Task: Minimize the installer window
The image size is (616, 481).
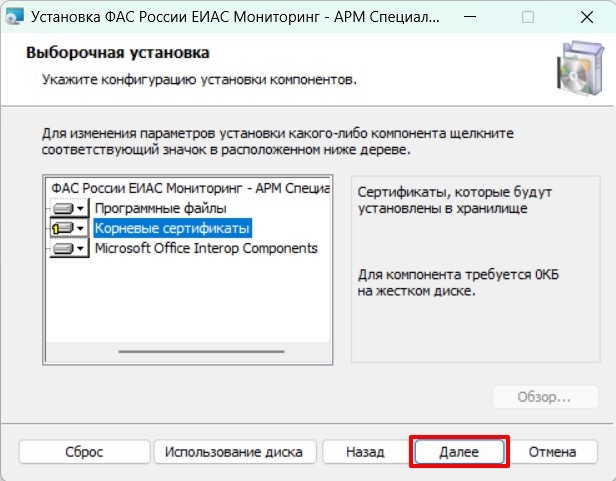Action: (x=470, y=17)
